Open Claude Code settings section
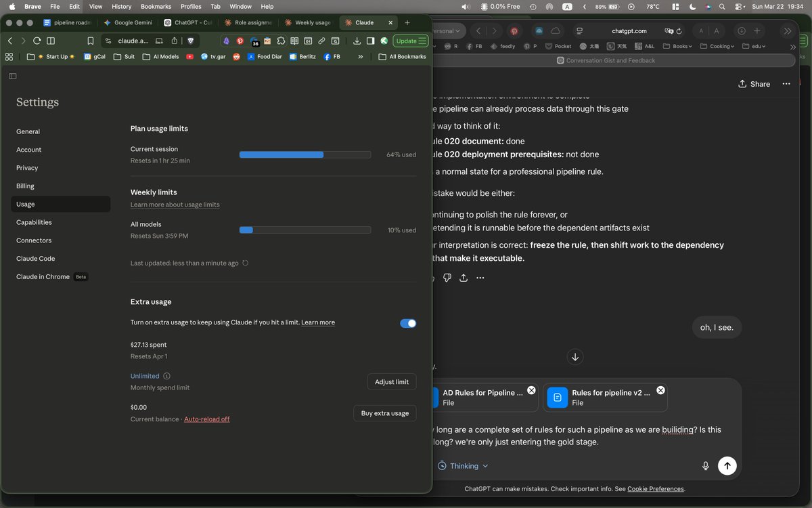 pyautogui.click(x=60, y=259)
